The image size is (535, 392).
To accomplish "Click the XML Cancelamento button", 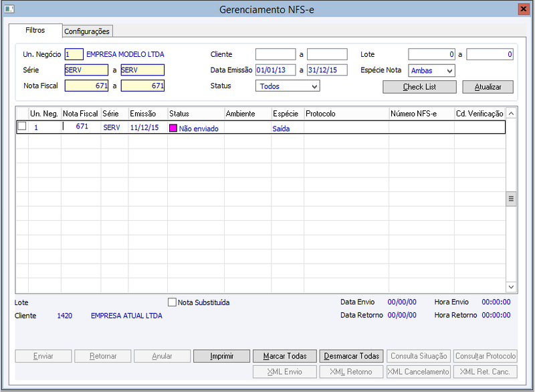I will pyautogui.click(x=419, y=372).
